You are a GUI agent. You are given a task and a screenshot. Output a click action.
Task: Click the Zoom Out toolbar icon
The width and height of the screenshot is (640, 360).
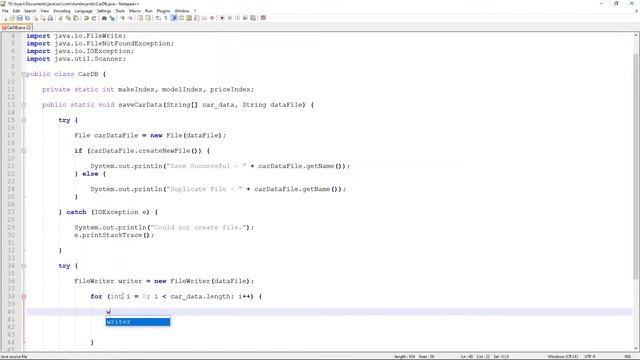130,18
